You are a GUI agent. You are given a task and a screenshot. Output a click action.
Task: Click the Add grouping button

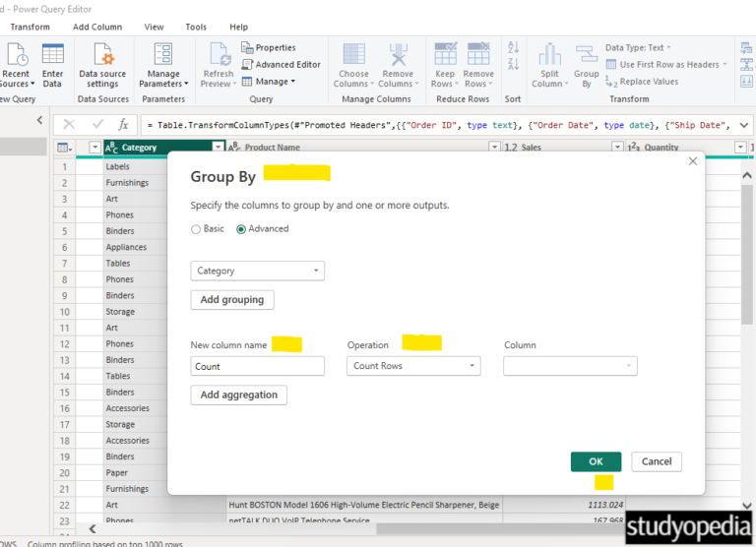(x=232, y=300)
